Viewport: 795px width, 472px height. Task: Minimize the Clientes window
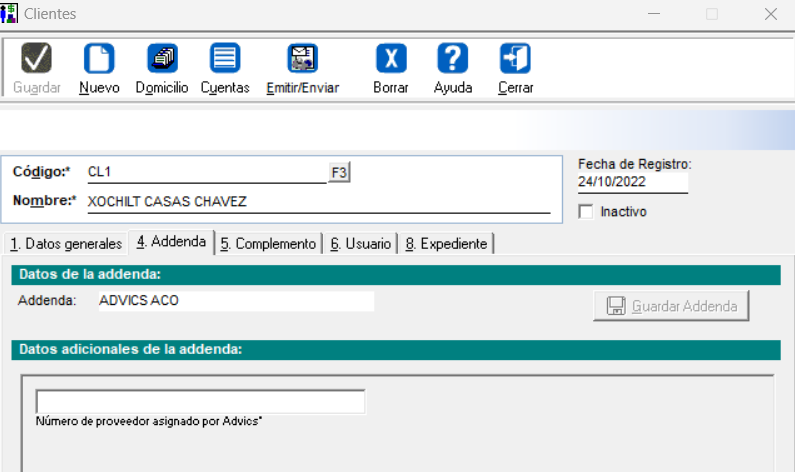click(x=654, y=14)
